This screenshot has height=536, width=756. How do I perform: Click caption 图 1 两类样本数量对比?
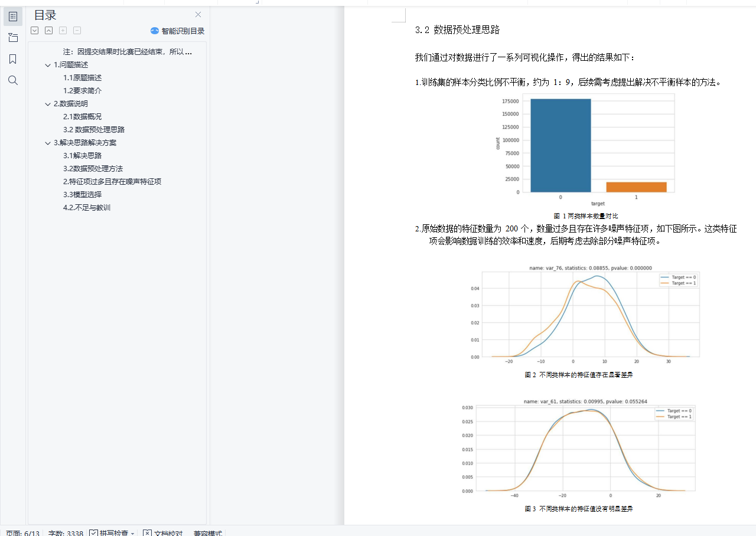(x=586, y=216)
